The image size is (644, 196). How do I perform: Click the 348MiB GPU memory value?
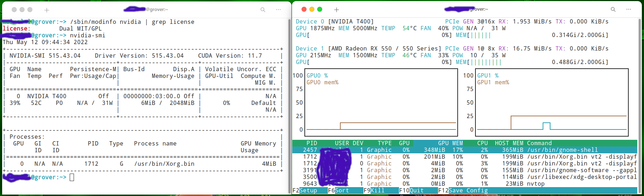click(x=435, y=150)
